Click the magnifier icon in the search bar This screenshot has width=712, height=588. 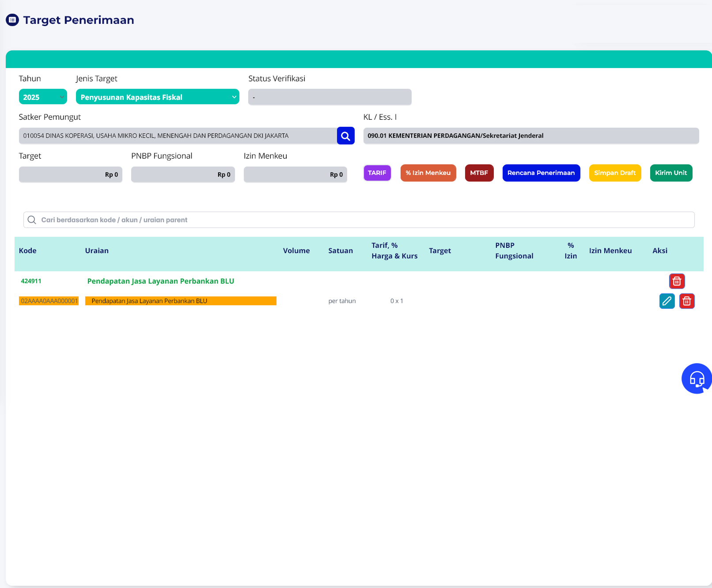tap(32, 220)
